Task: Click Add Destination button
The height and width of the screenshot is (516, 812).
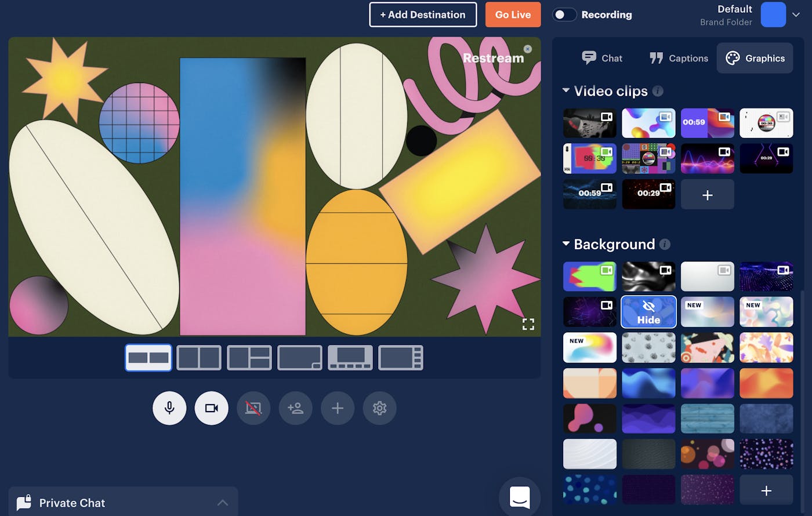Action: coord(423,14)
